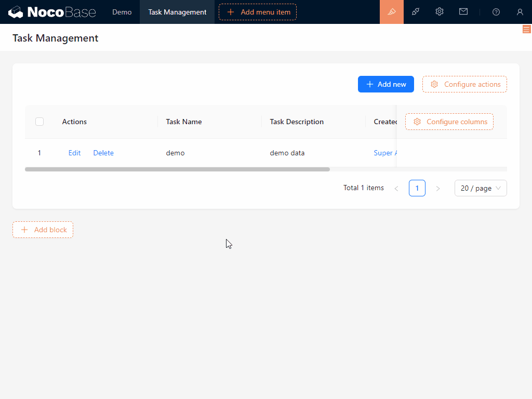The width and height of the screenshot is (532, 399).
Task: Open the plugin manager plug icon
Action: 416,12
